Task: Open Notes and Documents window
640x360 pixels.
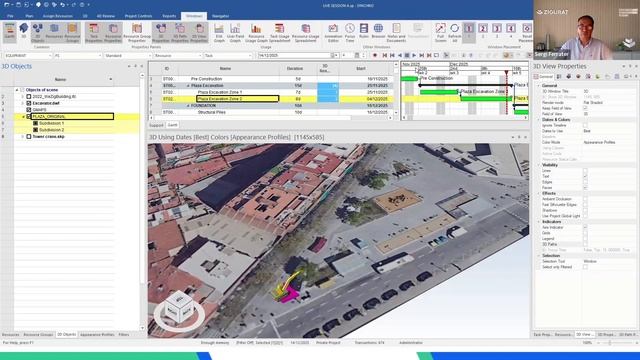Action: [396, 32]
